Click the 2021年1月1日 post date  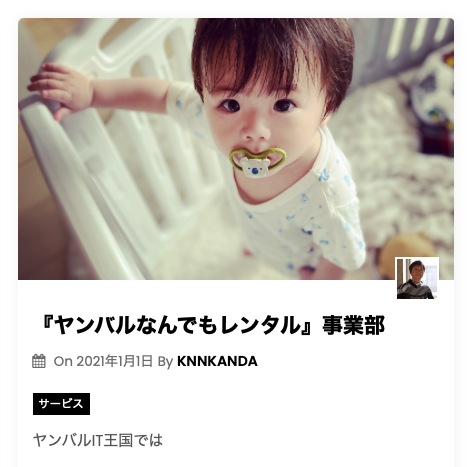pos(114,361)
